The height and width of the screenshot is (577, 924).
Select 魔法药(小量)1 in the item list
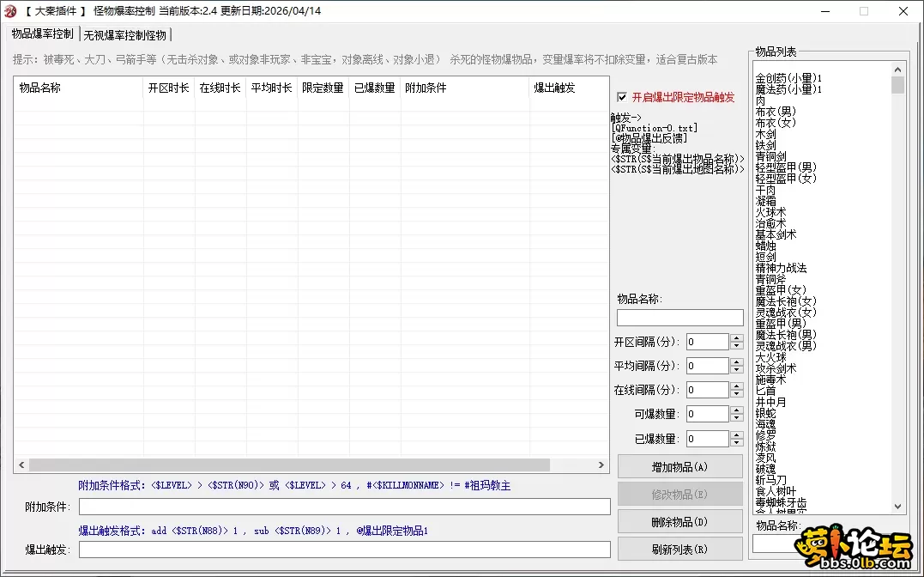coord(788,89)
